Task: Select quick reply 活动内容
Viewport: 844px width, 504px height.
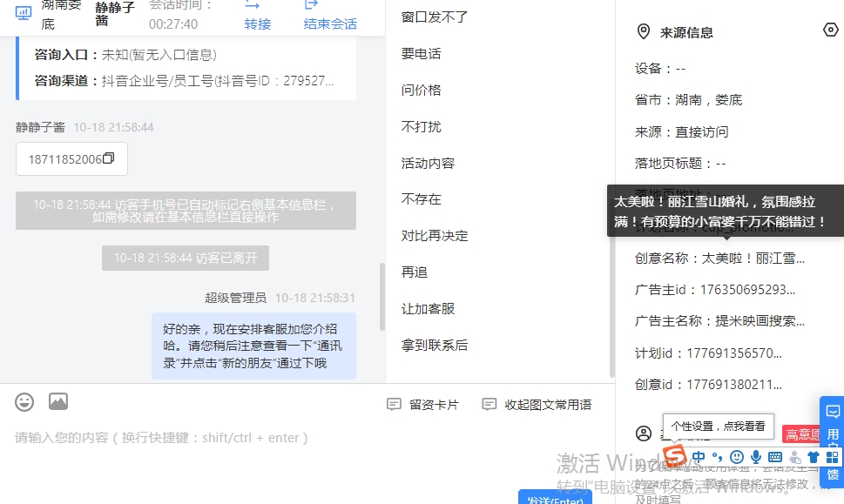Action: tap(428, 163)
